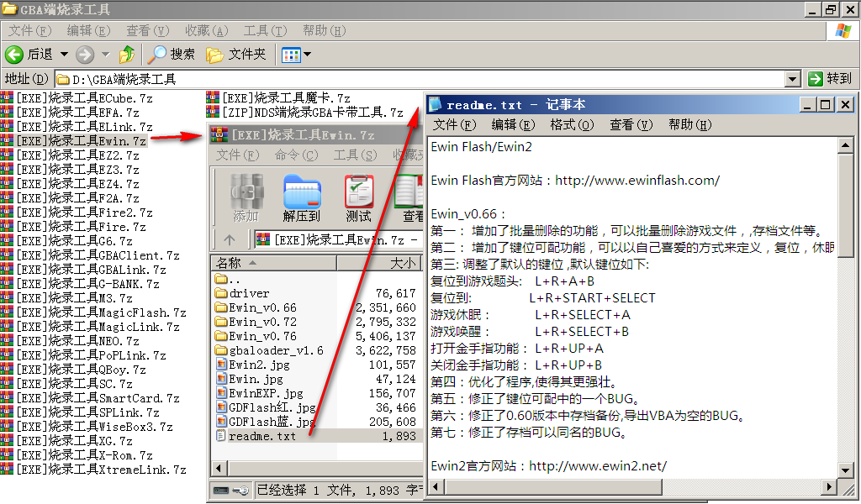Select the Ewin2.jpg image file icon
861x504 pixels.
click(x=221, y=365)
